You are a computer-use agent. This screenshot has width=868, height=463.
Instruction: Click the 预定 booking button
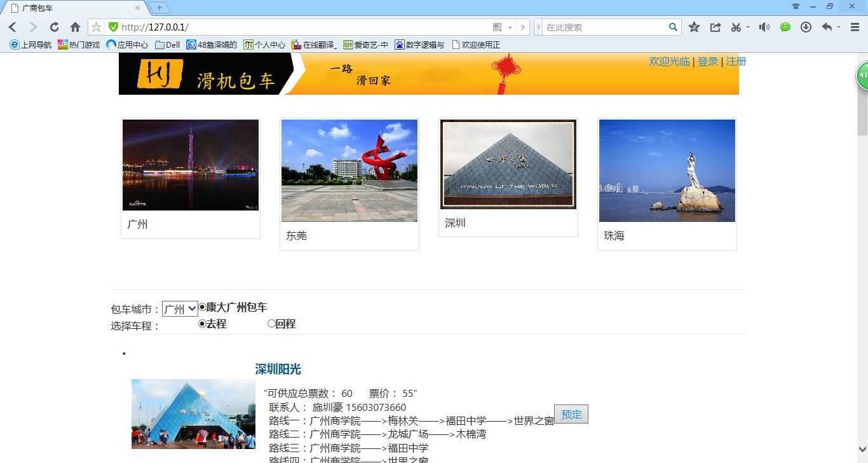tap(571, 414)
